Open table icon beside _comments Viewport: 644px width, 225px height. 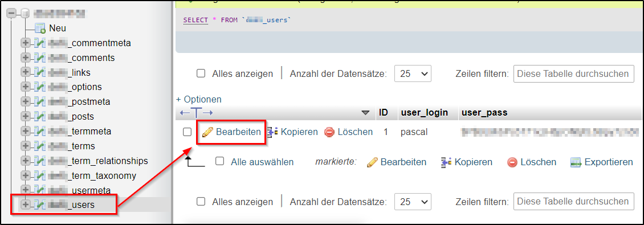pyautogui.click(x=40, y=58)
